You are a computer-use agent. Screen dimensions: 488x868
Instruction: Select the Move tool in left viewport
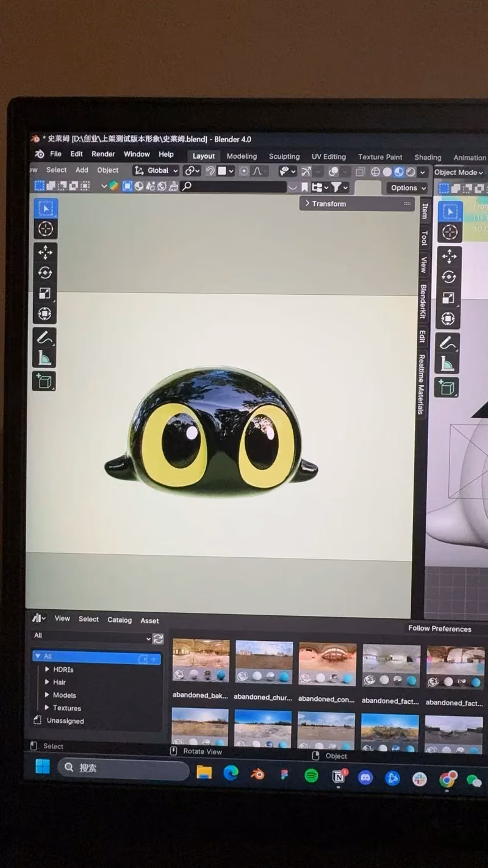(x=45, y=252)
